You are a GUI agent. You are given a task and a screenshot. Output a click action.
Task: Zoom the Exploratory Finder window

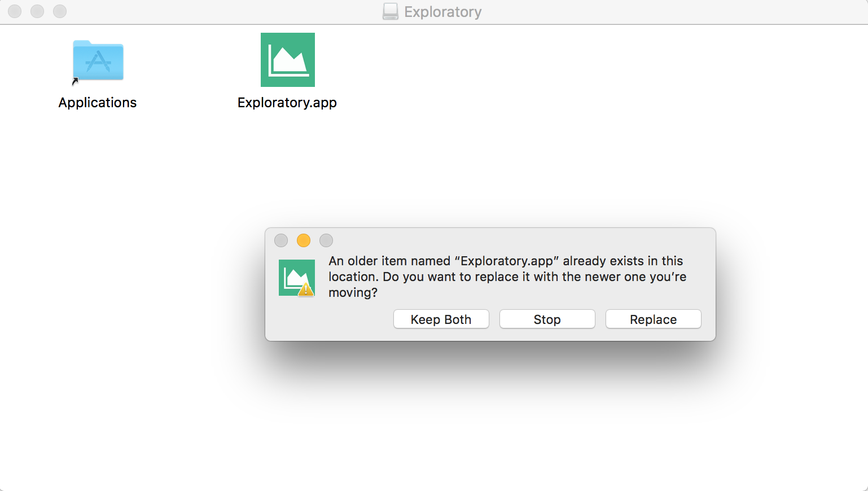coord(60,11)
